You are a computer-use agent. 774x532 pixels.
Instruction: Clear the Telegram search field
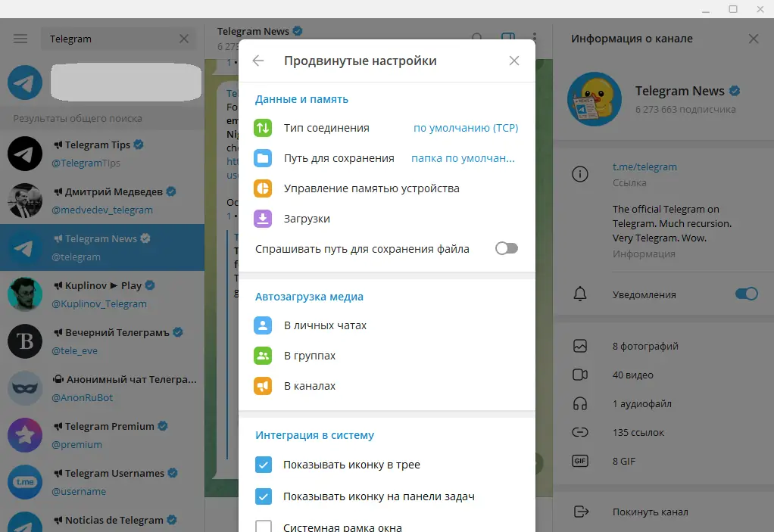[x=184, y=37]
